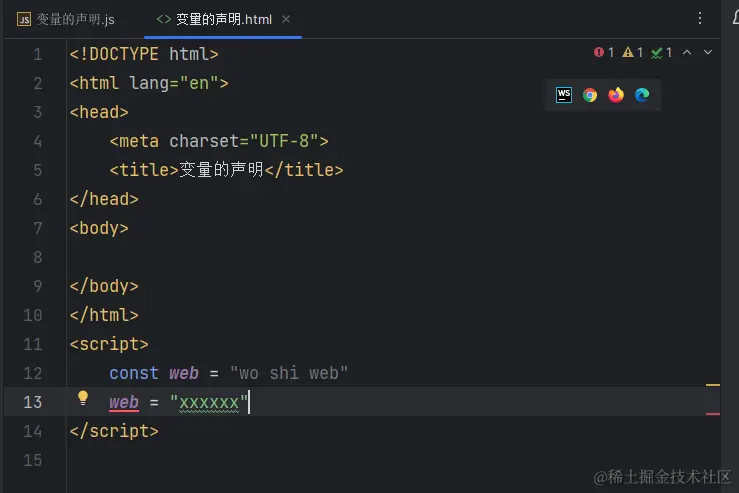Click the lang="en" attribute

click(172, 83)
